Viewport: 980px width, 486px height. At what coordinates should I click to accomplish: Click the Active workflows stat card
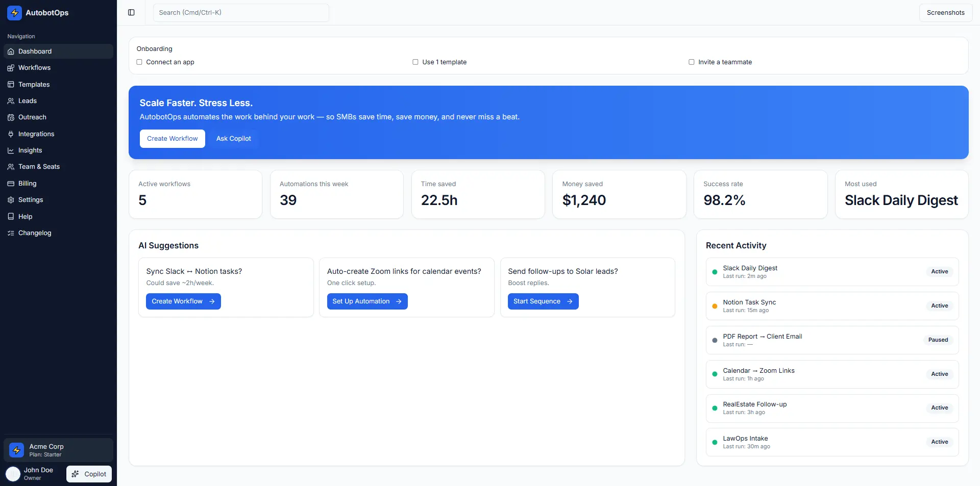click(x=195, y=194)
